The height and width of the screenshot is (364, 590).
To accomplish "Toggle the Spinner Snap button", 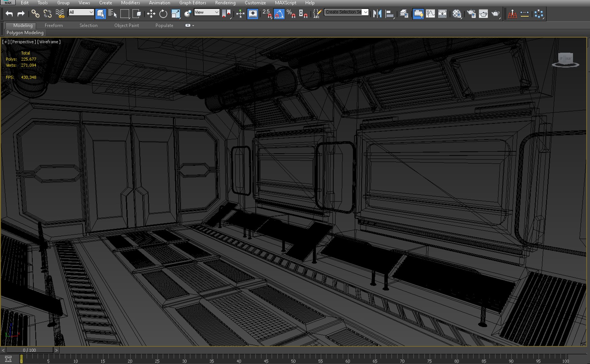I will coord(303,14).
